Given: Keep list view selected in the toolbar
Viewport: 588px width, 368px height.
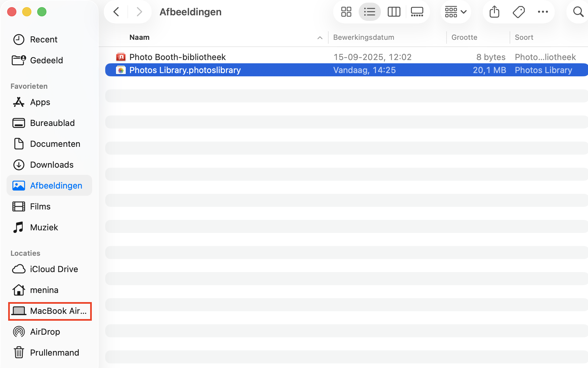Looking at the screenshot, I should [369, 12].
